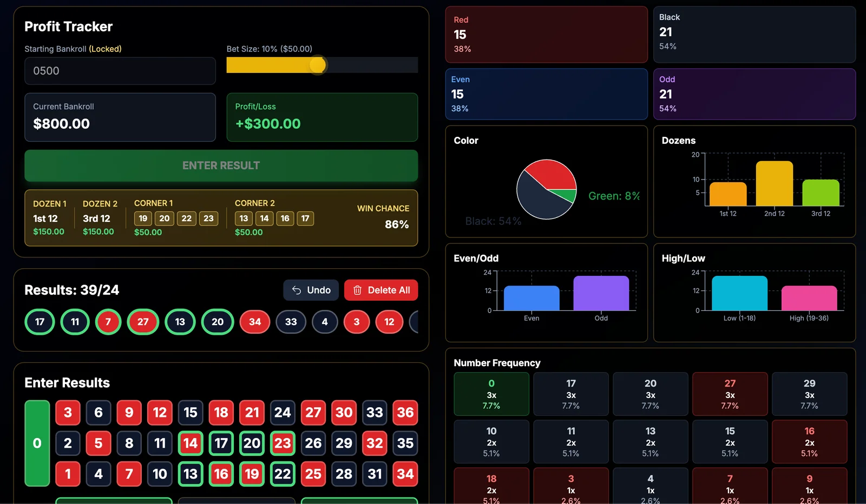
Task: Click the frequency tile for number 27
Action: (730, 394)
